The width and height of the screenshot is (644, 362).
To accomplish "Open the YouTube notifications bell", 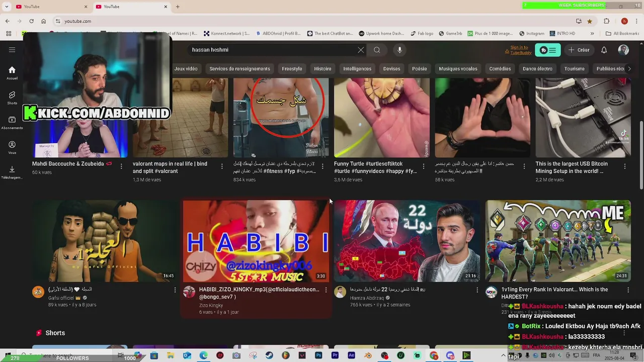I will pos(604,50).
